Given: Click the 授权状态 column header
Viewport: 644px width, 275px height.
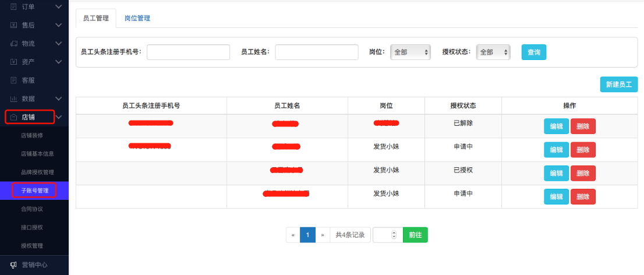Looking at the screenshot, I should (x=463, y=105).
